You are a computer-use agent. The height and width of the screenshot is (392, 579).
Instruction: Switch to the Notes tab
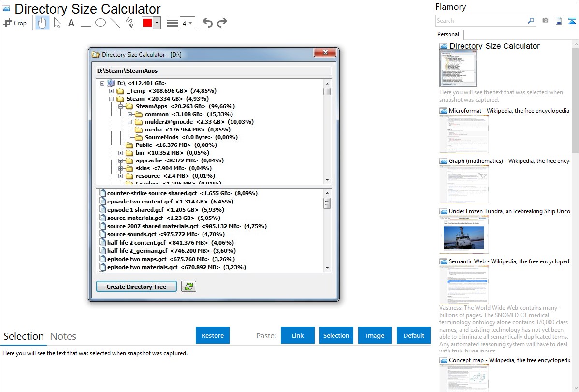tap(63, 336)
